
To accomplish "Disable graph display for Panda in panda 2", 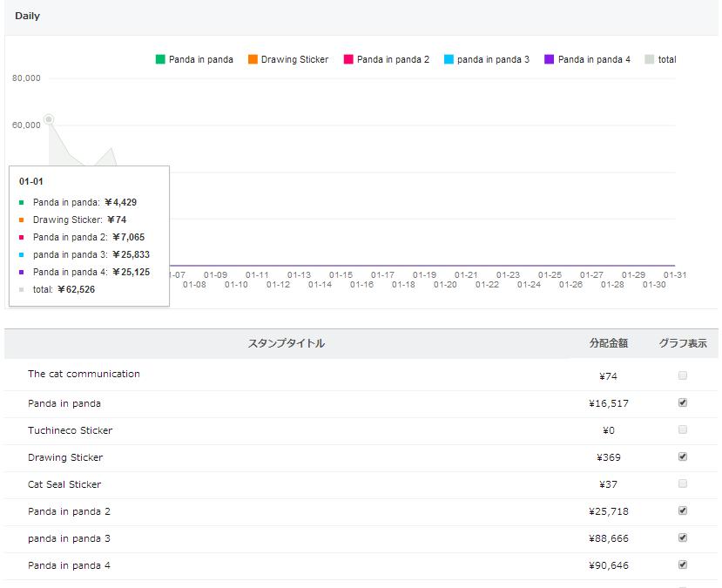I will (x=683, y=510).
